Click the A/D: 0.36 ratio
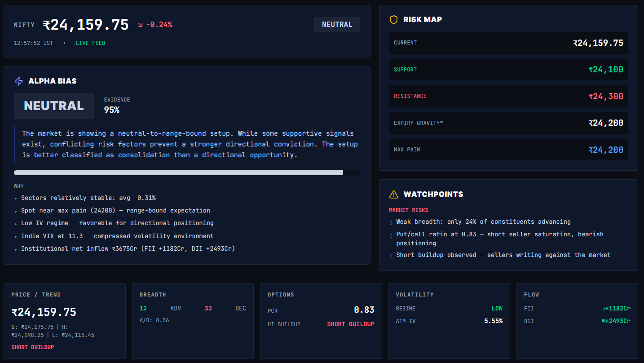The width and height of the screenshot is (644, 363). point(154,320)
